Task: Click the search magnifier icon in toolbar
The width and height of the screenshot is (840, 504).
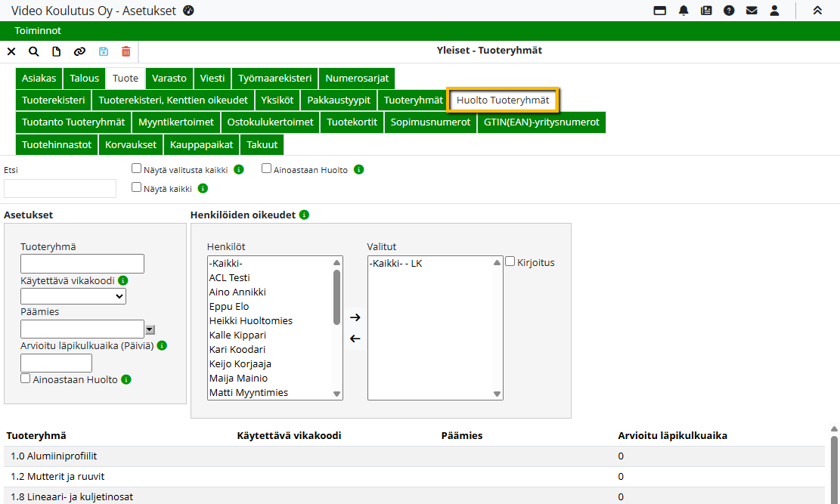Action: [x=34, y=51]
